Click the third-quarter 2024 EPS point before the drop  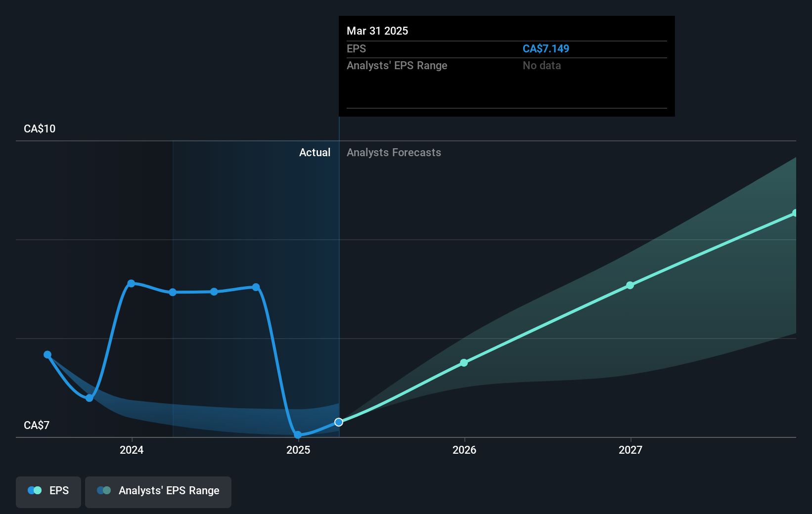point(256,287)
